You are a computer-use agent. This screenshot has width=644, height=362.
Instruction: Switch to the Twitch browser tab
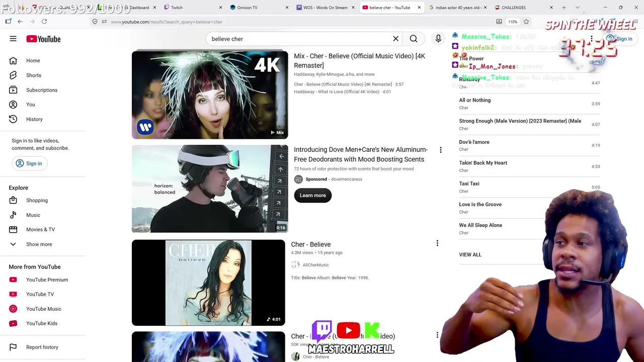(x=193, y=8)
